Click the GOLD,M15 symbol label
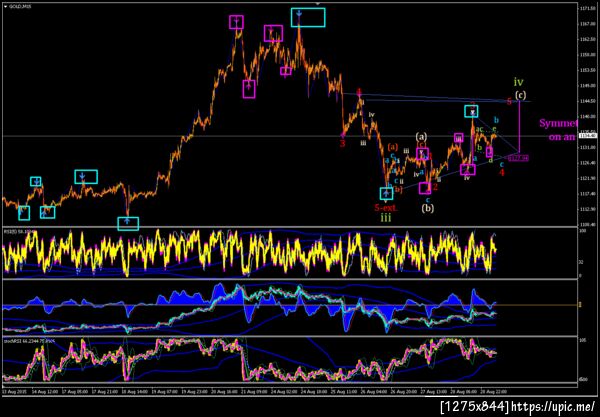The image size is (600, 417). pyautogui.click(x=19, y=7)
